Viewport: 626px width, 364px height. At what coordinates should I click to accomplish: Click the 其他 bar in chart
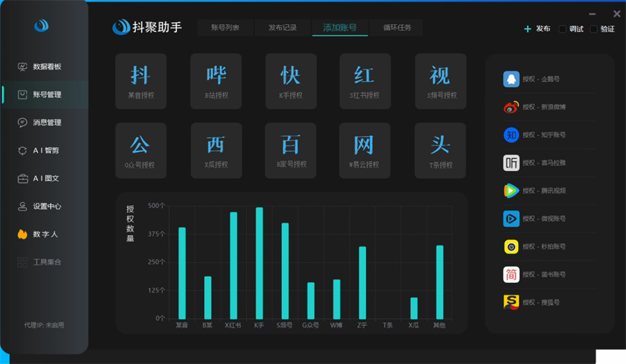pos(440,282)
